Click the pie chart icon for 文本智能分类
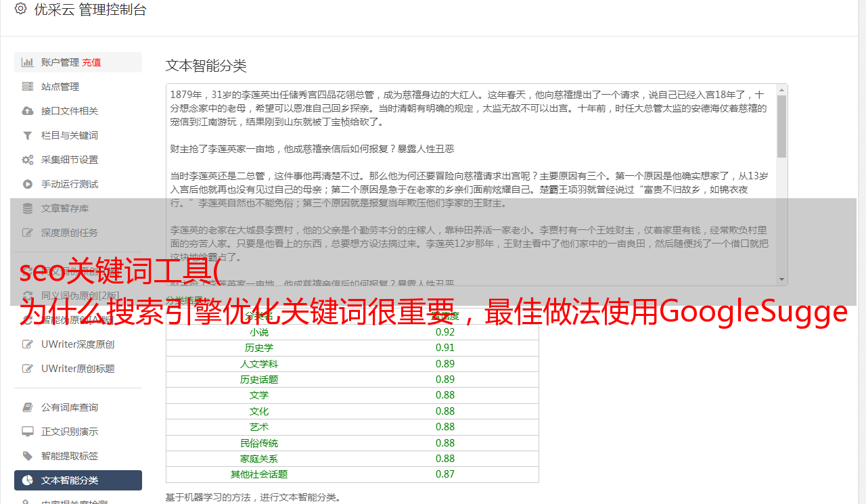The width and height of the screenshot is (866, 504). coord(28,480)
